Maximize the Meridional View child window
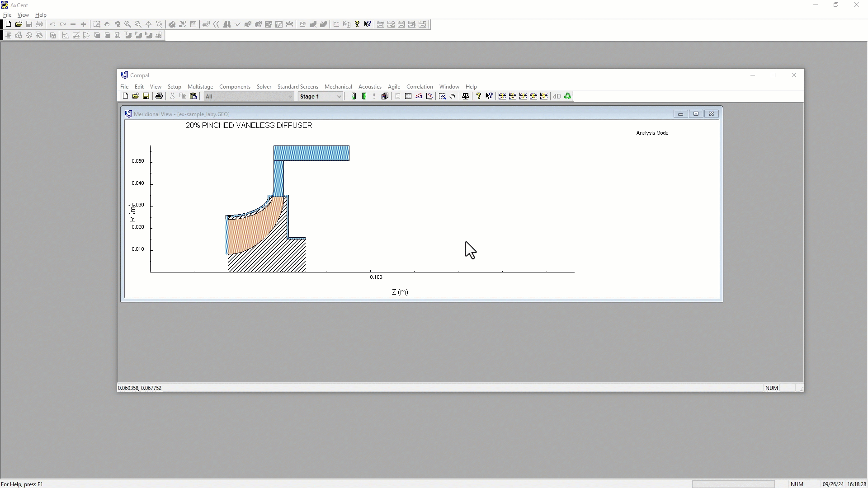This screenshot has height=488, width=868. point(696,114)
